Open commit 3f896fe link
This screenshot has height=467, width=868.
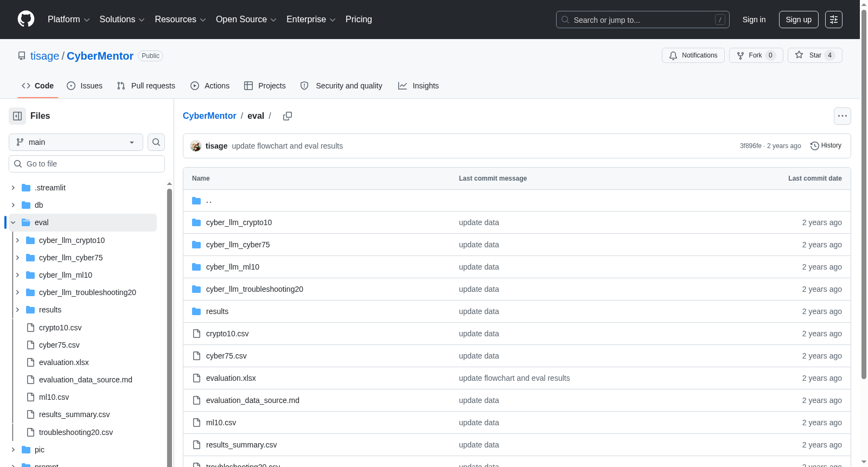(751, 146)
